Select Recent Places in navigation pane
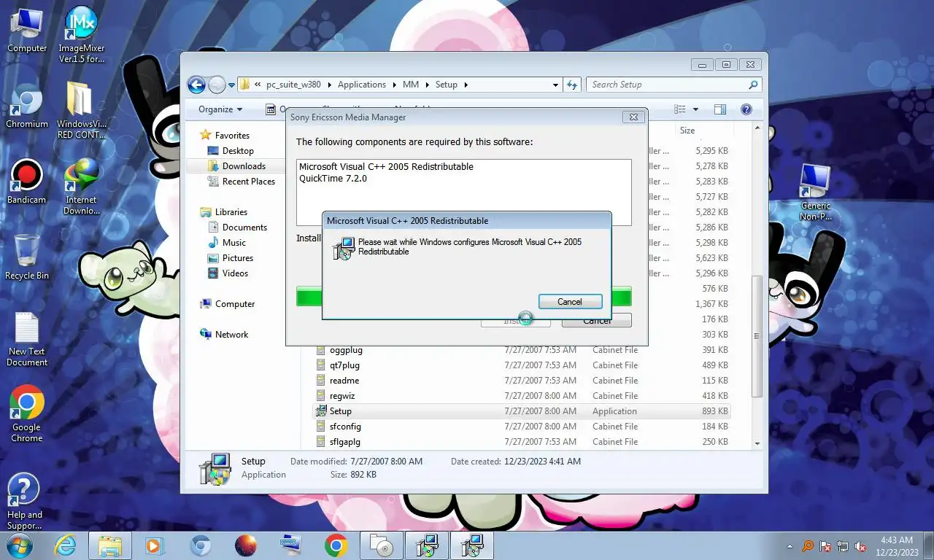The image size is (934, 560). [249, 182]
